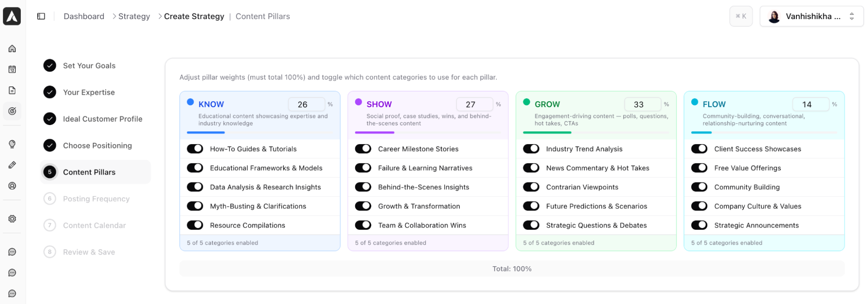
Task: Click the profile circle icon in the sidebar
Action: (12, 186)
